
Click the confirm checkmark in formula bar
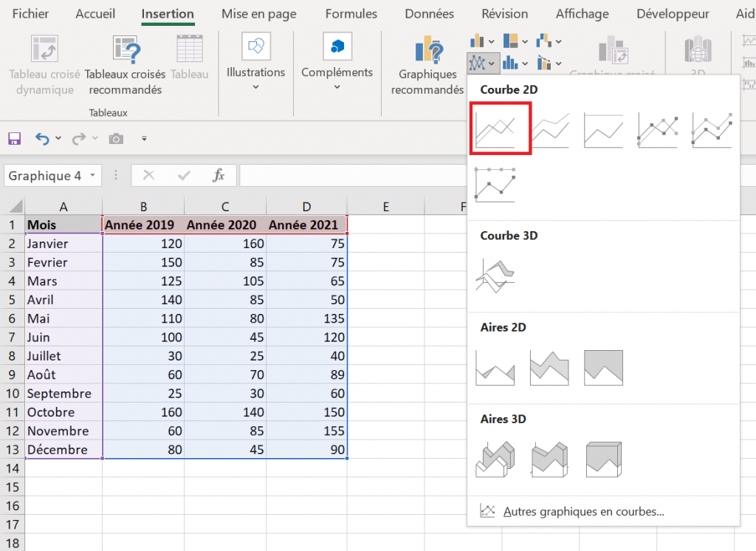(184, 175)
